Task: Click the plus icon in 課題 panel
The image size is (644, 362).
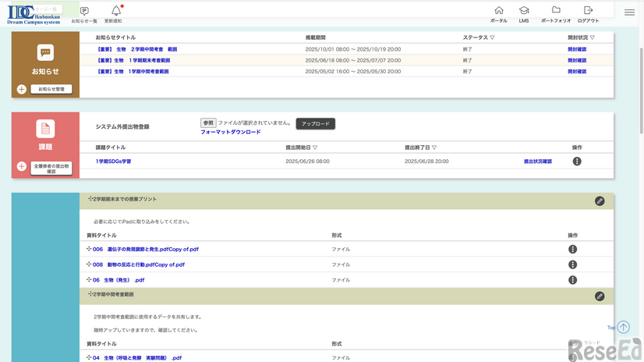Action: [21, 166]
